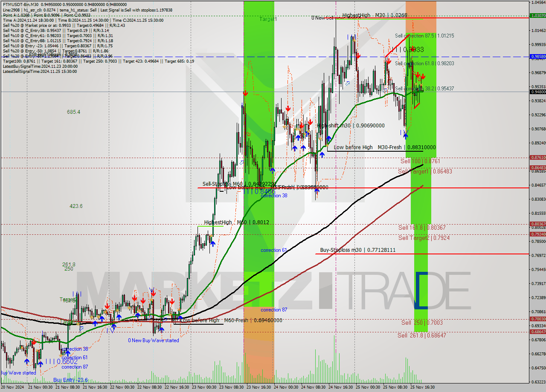
Task: Click the 'Sell %10 @ Entry -23: 1.05446' line
Action: 58,46
